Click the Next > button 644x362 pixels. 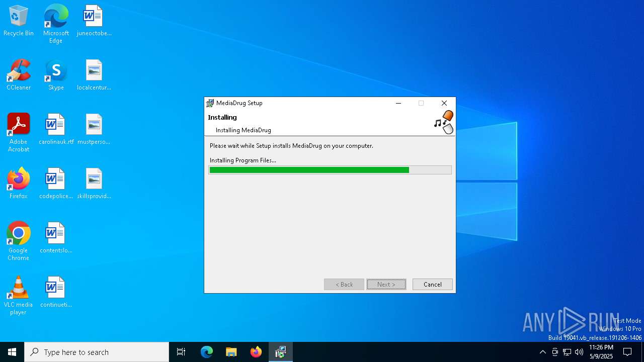[x=386, y=284]
